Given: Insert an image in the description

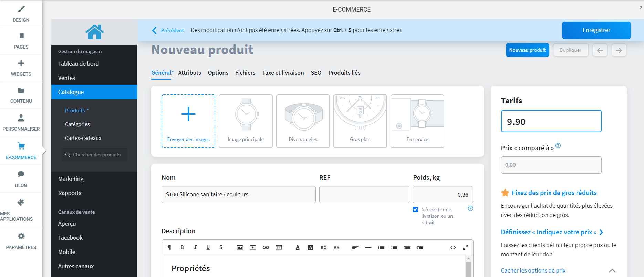Looking at the screenshot, I should click(240, 247).
